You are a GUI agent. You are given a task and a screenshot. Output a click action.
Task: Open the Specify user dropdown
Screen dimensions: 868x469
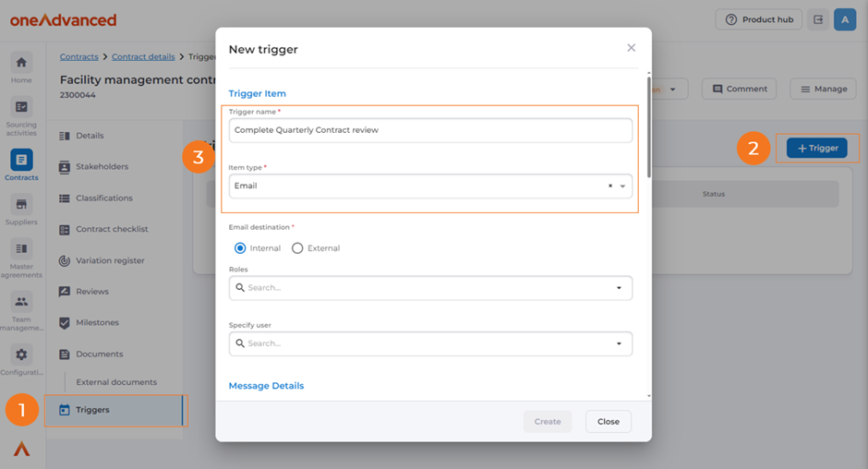tap(619, 343)
